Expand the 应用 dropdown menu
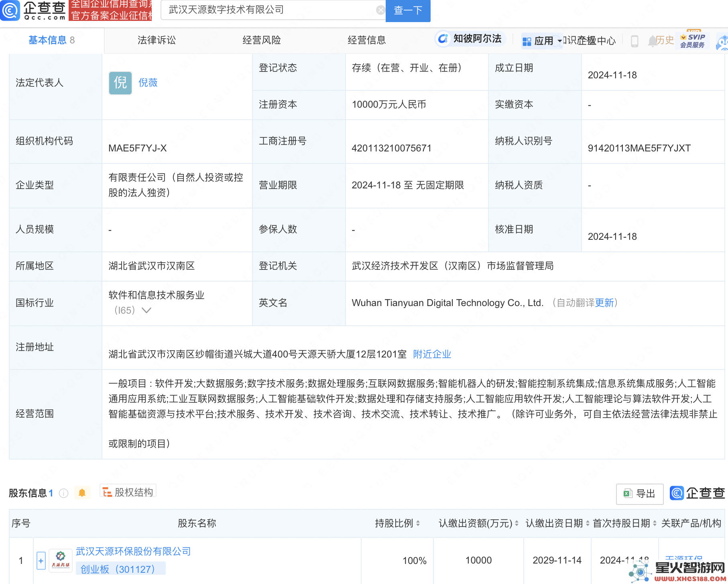The width and height of the screenshot is (728, 584). [542, 41]
